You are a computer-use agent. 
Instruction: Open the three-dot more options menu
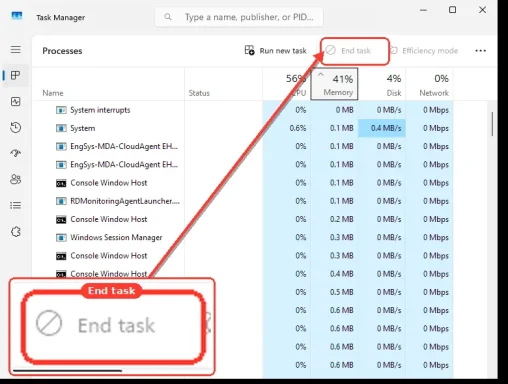click(x=480, y=51)
